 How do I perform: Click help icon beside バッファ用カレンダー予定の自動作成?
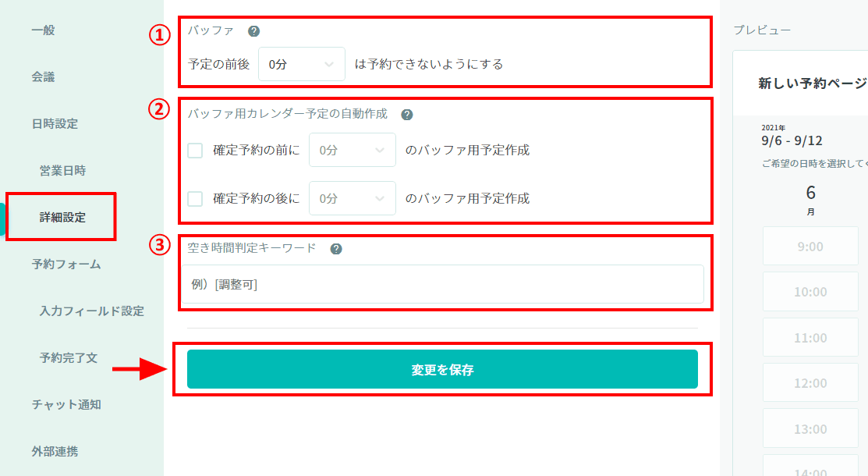pyautogui.click(x=407, y=115)
